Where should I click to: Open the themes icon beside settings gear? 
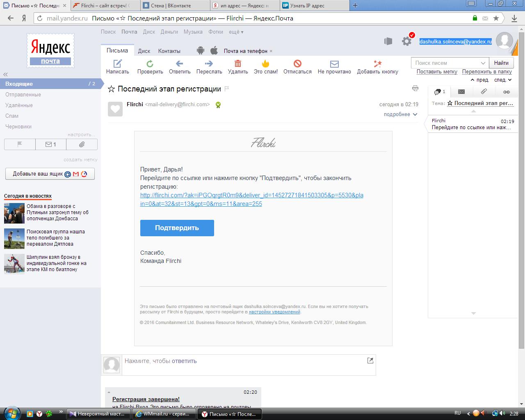point(388,41)
